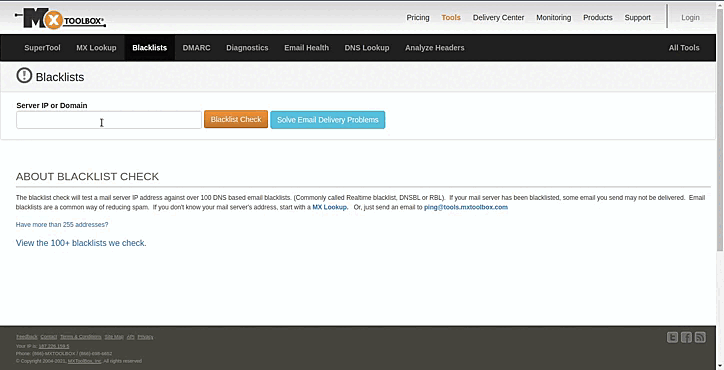Screen dimensions: 724x370
Task: Click the footer Phone number text
Action: (64, 353)
